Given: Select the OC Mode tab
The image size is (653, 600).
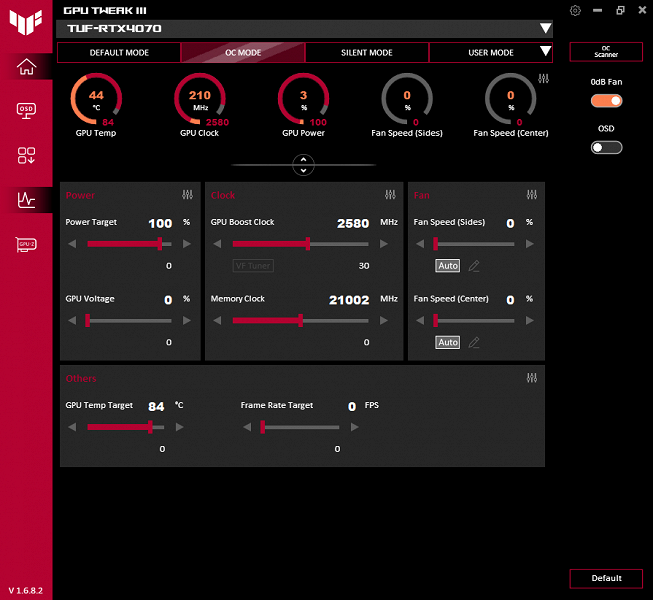Looking at the screenshot, I should point(243,52).
